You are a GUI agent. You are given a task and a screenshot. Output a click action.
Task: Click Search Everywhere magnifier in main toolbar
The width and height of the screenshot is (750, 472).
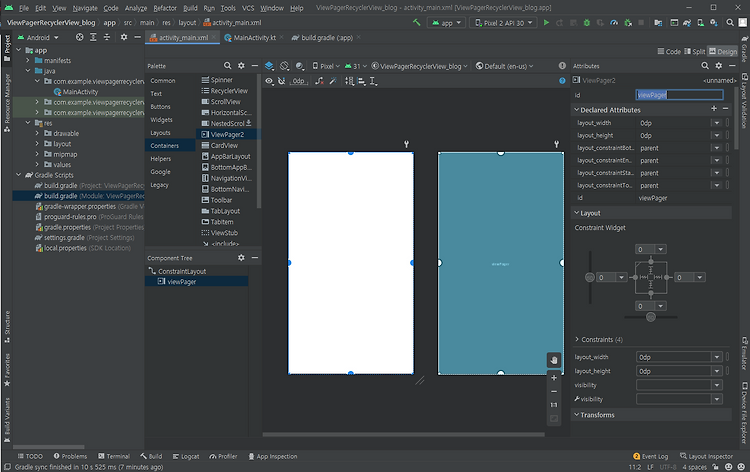730,22
